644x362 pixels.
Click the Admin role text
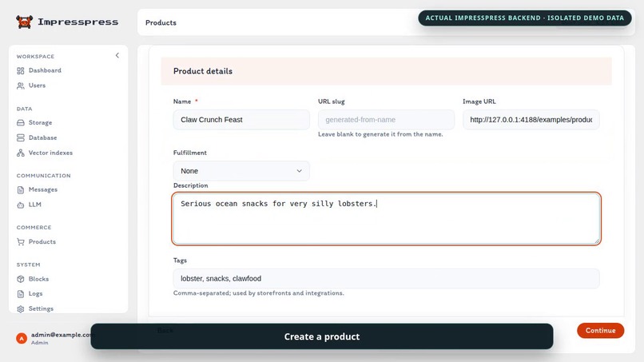pos(40,343)
